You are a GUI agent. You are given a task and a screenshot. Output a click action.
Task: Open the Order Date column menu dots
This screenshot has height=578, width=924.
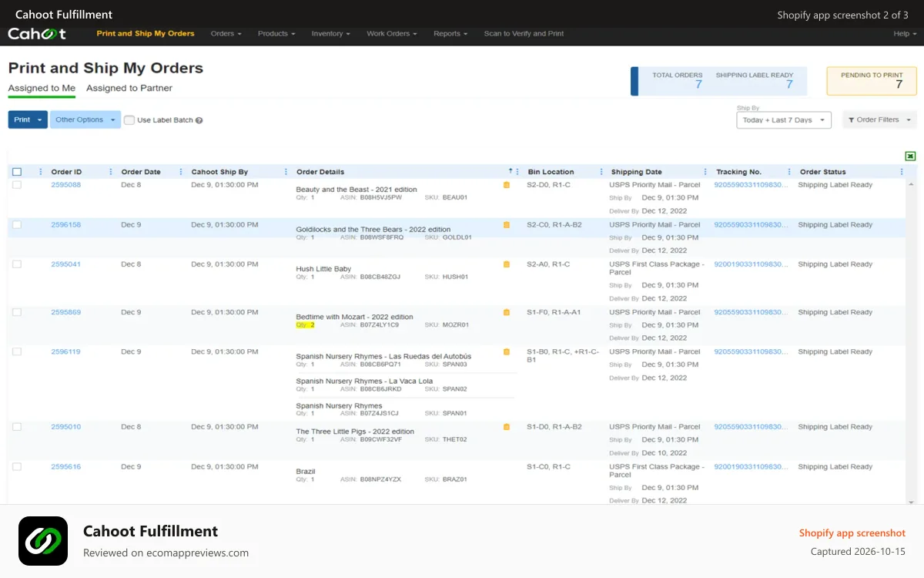tap(181, 172)
